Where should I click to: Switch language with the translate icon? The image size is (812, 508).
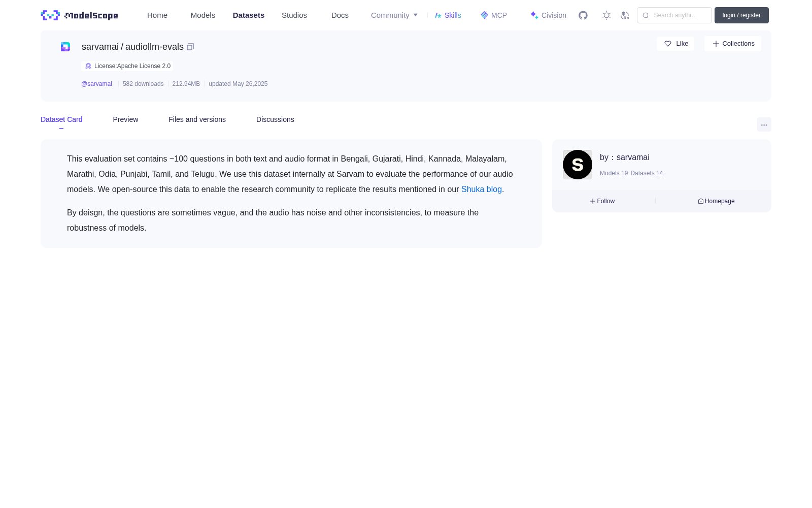(x=625, y=15)
